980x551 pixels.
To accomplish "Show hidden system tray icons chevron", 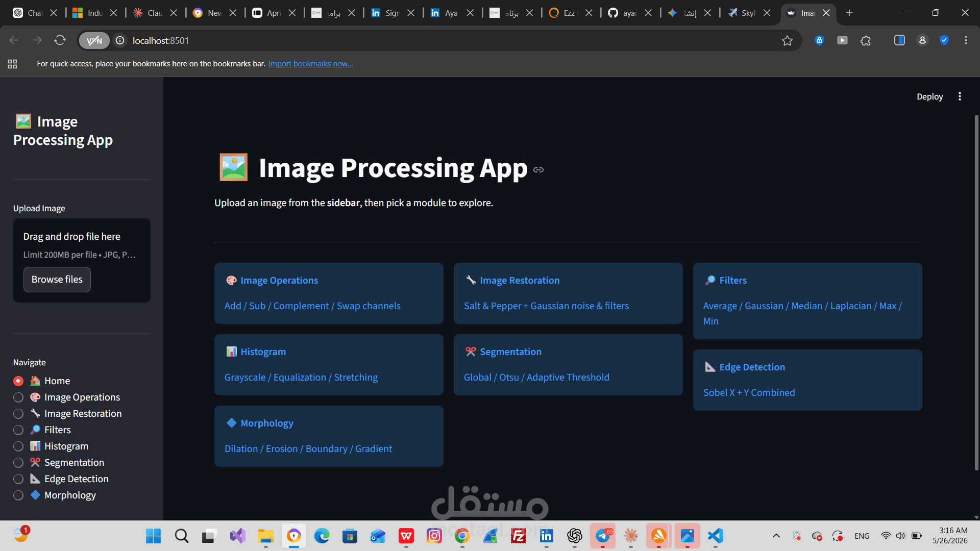I will [x=776, y=536].
